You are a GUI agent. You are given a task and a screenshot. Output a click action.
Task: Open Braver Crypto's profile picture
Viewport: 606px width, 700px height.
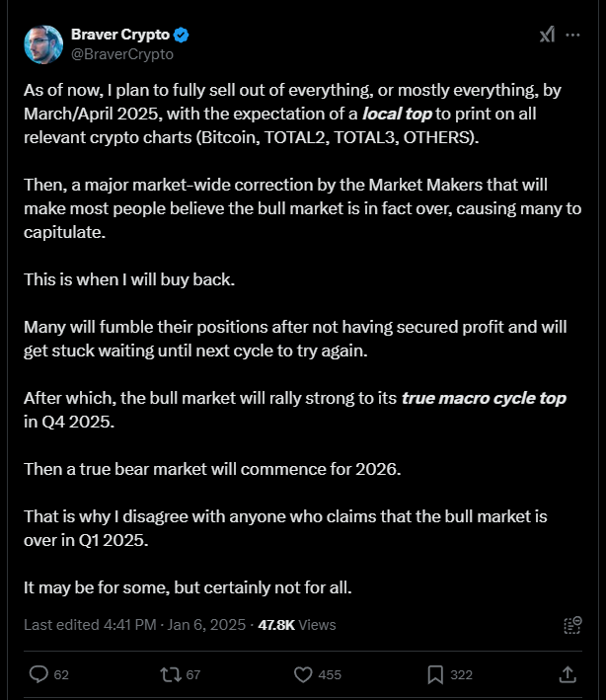pyautogui.click(x=43, y=44)
